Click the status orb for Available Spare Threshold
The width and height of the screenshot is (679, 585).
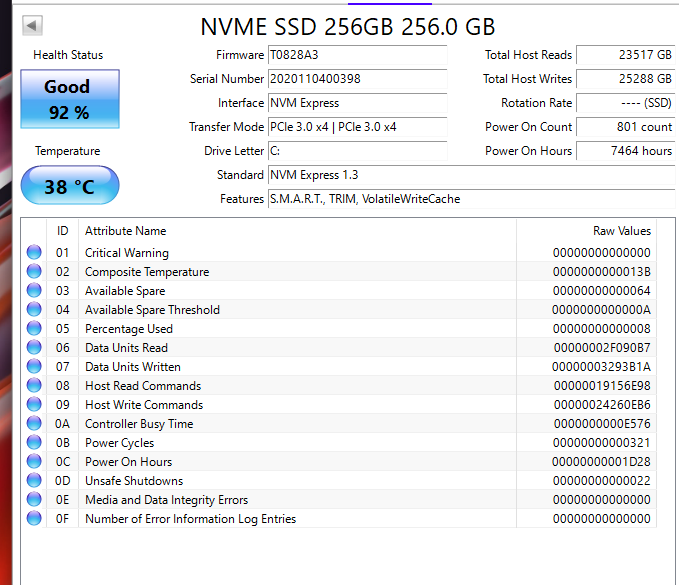pyautogui.click(x=34, y=310)
